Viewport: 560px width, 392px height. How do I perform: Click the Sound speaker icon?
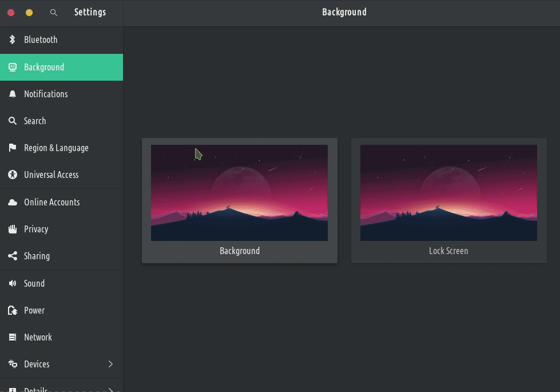[x=12, y=284]
